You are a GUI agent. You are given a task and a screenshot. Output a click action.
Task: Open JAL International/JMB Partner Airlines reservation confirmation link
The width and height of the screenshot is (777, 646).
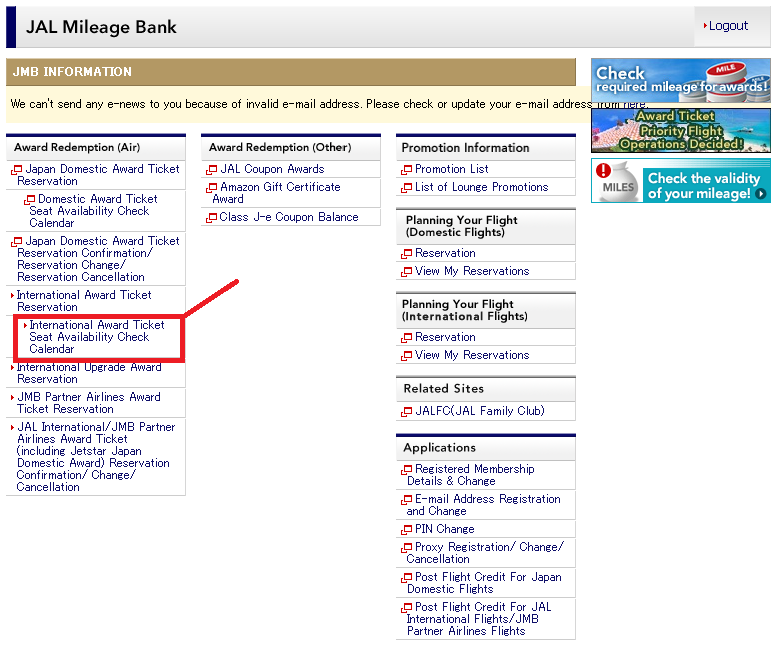pyautogui.click(x=96, y=457)
